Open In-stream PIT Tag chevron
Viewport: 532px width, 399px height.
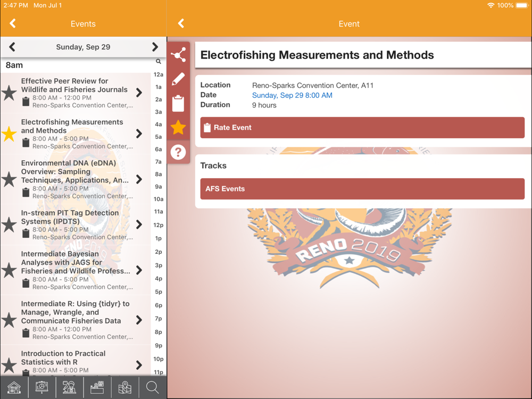point(139,225)
